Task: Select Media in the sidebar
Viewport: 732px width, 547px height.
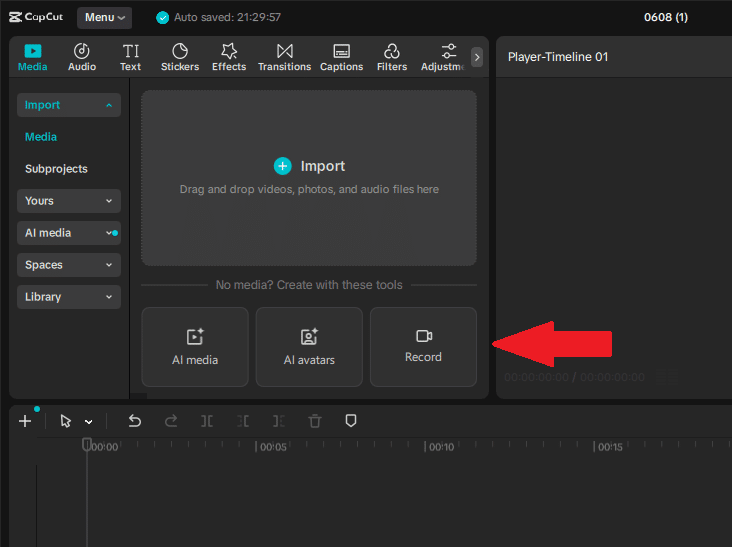Action: (x=41, y=137)
